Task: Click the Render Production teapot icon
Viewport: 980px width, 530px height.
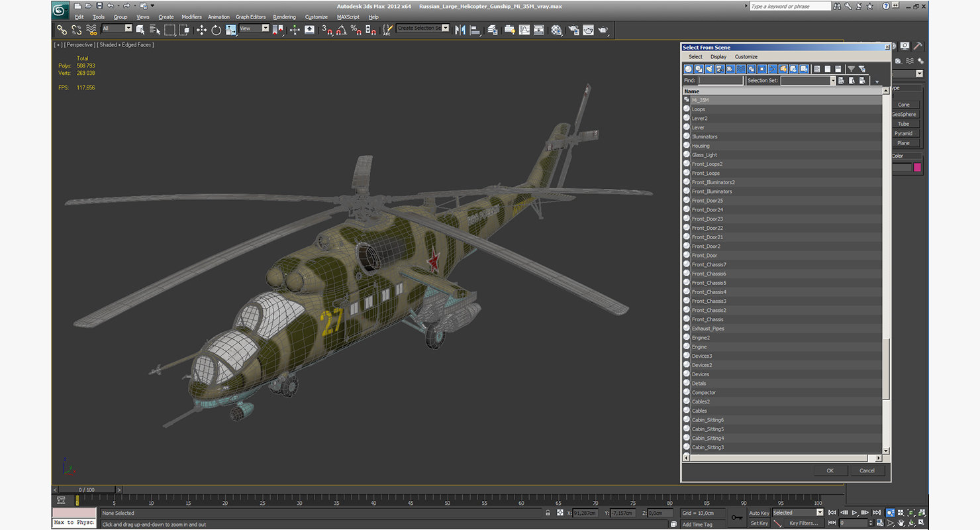Action: coord(603,30)
